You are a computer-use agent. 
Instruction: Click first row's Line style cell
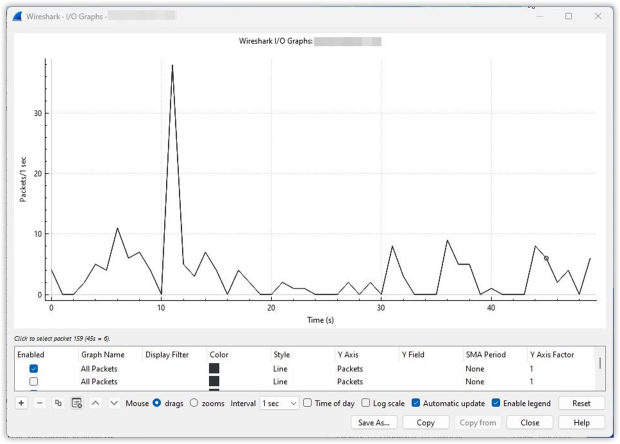pyautogui.click(x=280, y=368)
